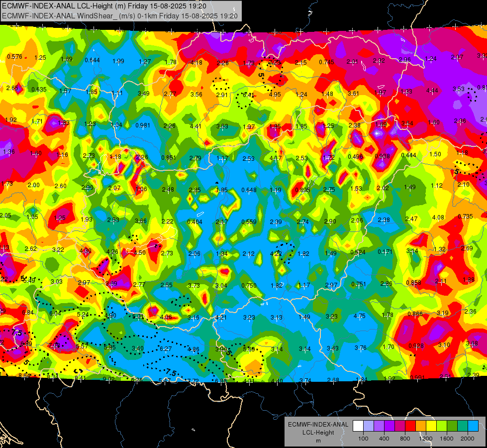Click the map value 4.50
487x448 pixels.
click(x=139, y=253)
